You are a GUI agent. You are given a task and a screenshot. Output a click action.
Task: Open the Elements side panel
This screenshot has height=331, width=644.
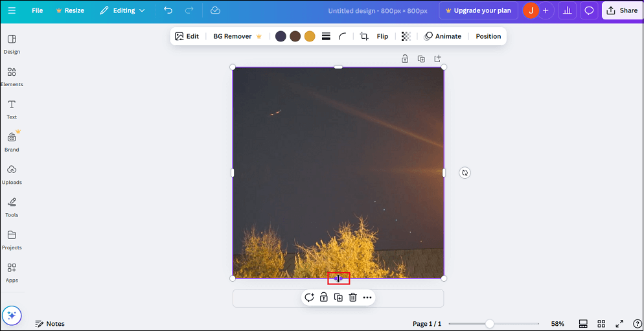coord(12,77)
